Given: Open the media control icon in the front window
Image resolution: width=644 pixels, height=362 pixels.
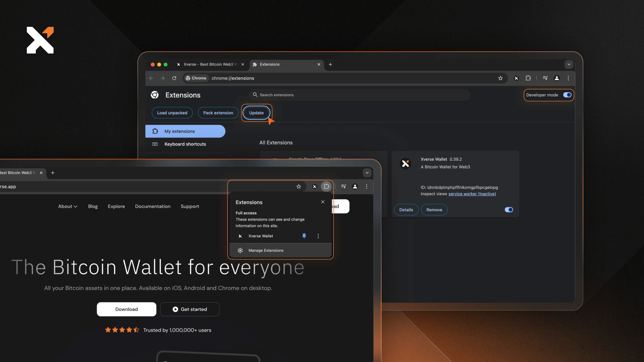Looking at the screenshot, I should 343,186.
